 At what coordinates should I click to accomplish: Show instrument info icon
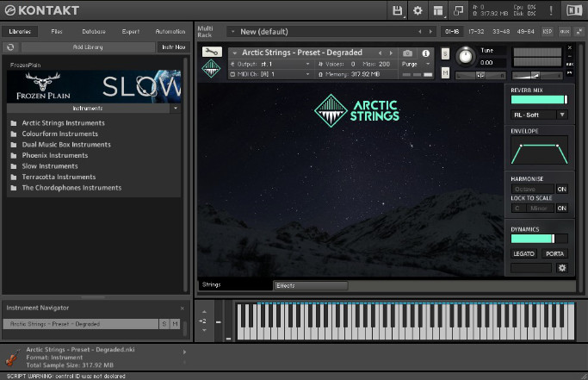coord(425,53)
